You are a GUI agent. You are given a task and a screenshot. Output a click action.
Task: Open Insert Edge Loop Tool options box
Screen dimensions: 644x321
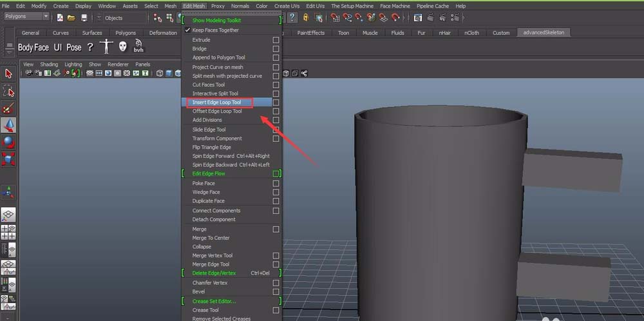point(276,102)
